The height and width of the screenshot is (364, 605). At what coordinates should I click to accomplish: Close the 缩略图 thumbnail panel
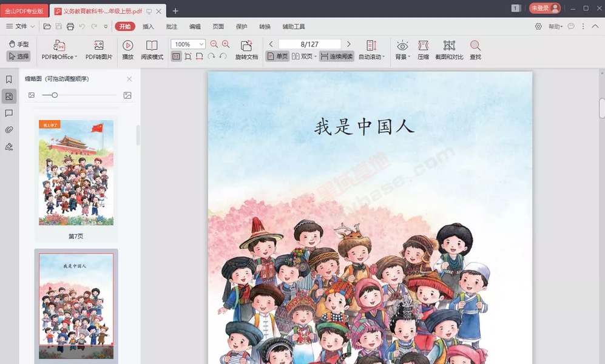[x=129, y=79]
